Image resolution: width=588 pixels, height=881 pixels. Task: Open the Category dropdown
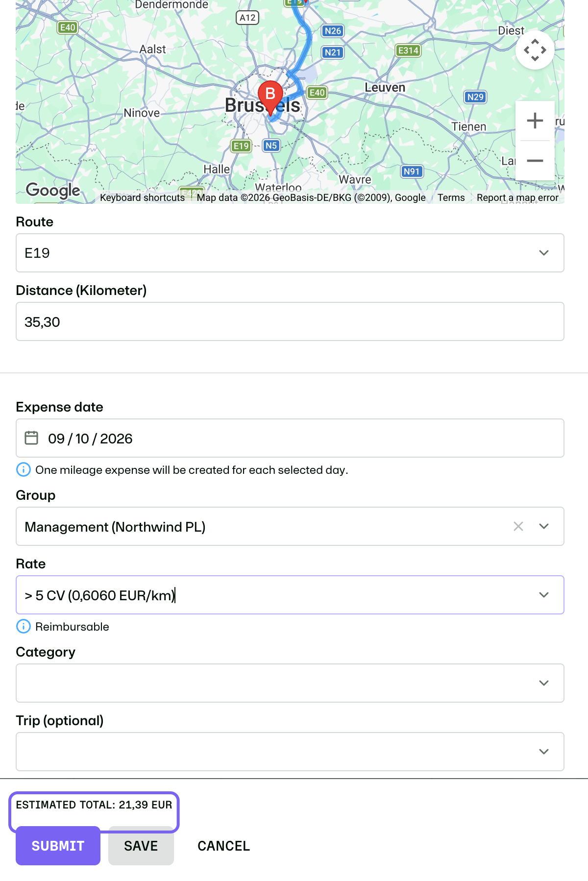290,683
